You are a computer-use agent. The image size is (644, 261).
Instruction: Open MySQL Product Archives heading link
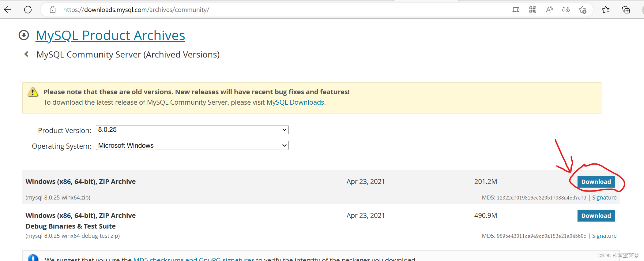tap(110, 35)
